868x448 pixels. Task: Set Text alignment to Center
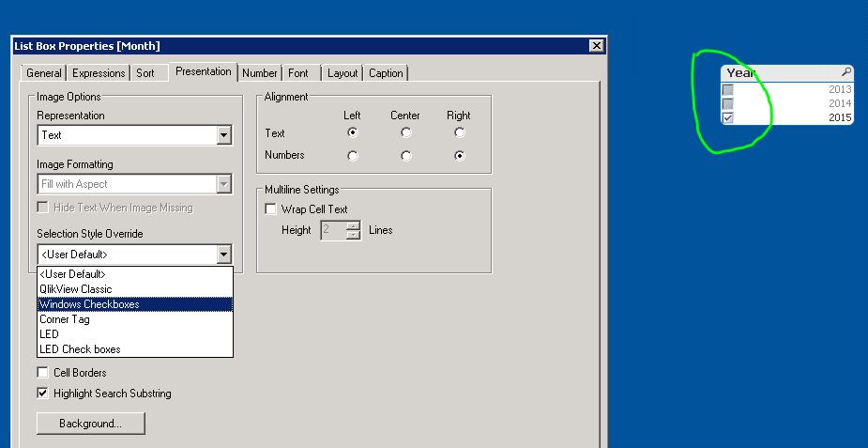[x=405, y=132]
